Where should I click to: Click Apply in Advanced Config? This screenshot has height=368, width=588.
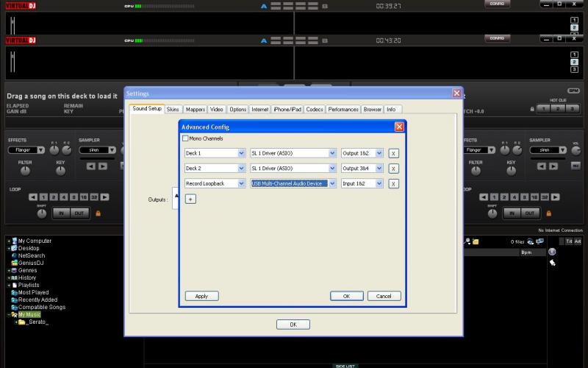(201, 297)
